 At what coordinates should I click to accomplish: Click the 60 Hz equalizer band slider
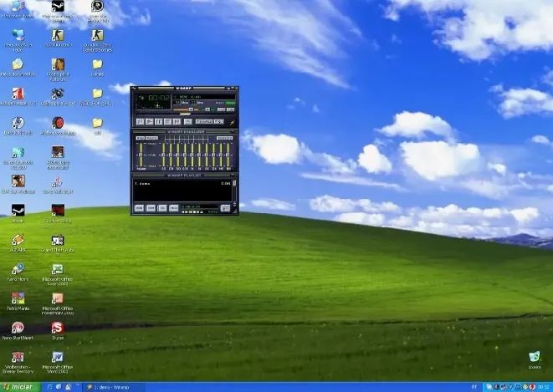click(x=164, y=155)
